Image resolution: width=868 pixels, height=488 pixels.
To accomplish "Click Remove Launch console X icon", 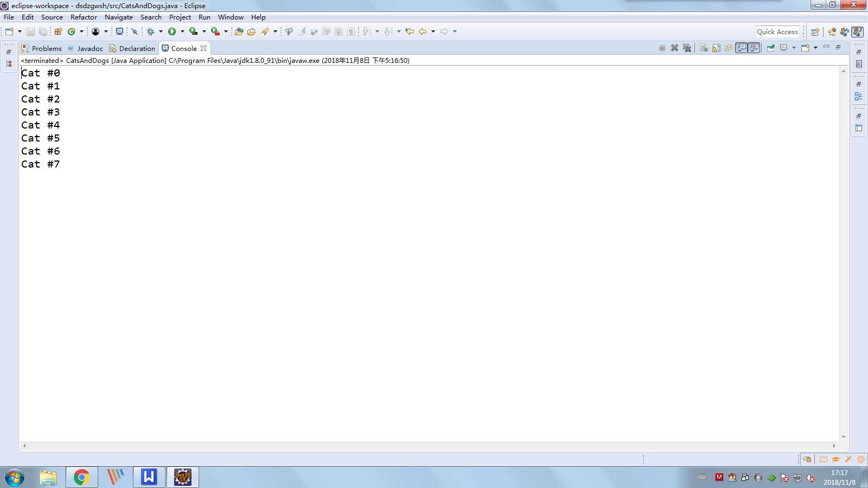I will pyautogui.click(x=674, y=48).
